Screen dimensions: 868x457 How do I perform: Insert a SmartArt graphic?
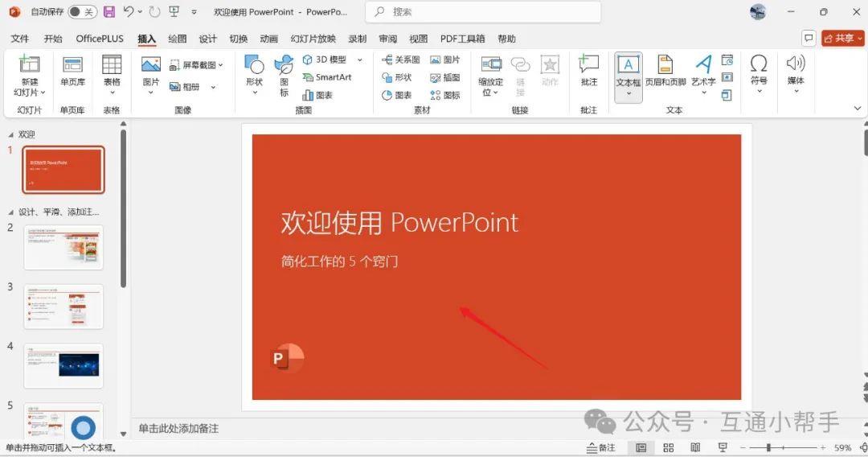[327, 77]
